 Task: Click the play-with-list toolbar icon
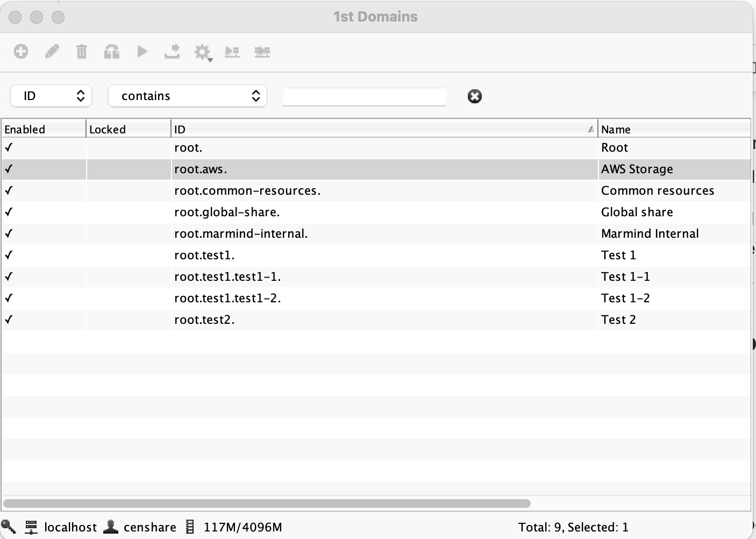coord(232,52)
